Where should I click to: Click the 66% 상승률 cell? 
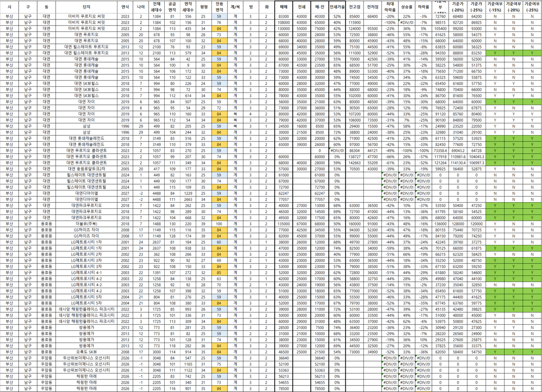coord(407,254)
